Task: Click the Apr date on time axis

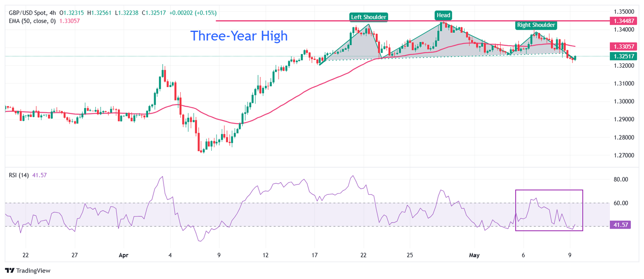Action: click(123, 255)
